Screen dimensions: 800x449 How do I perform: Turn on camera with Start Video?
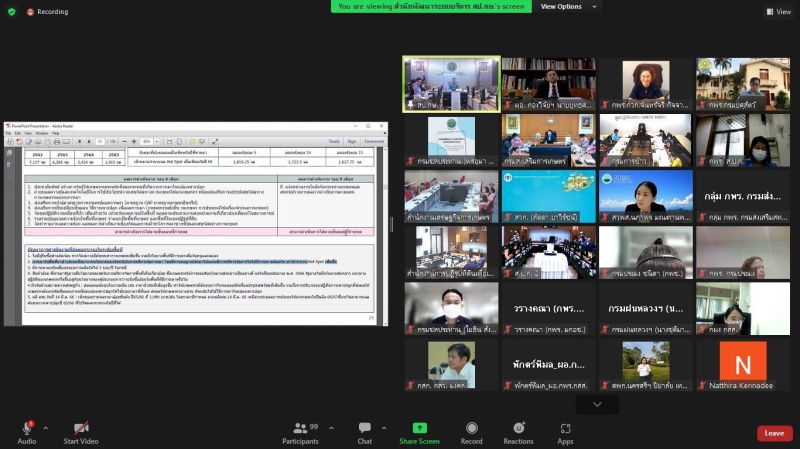(x=80, y=431)
